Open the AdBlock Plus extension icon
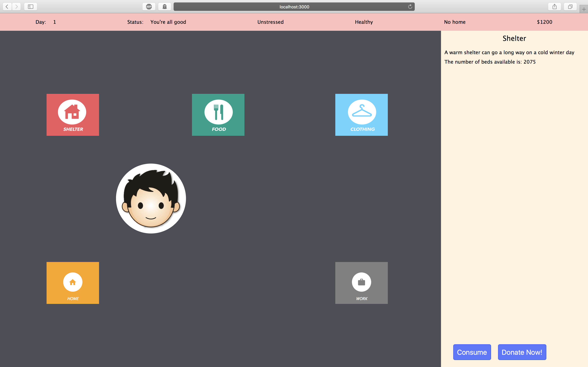Image resolution: width=588 pixels, height=367 pixels. pos(149,7)
